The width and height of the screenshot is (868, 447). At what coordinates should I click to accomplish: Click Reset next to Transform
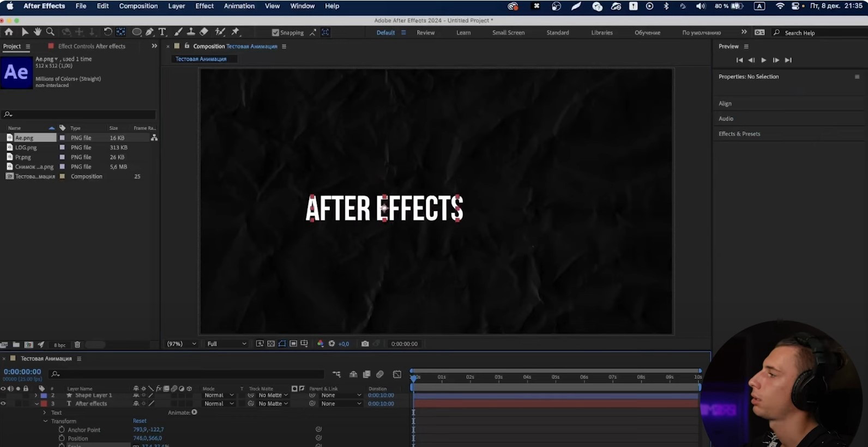coord(140,421)
